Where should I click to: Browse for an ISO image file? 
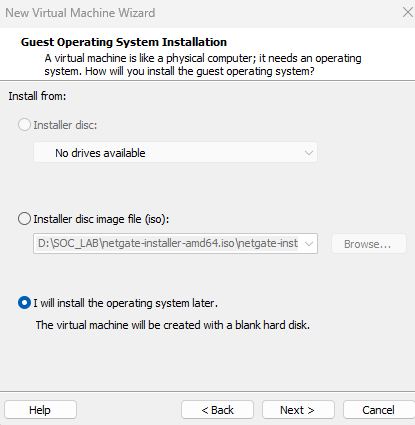tap(369, 244)
